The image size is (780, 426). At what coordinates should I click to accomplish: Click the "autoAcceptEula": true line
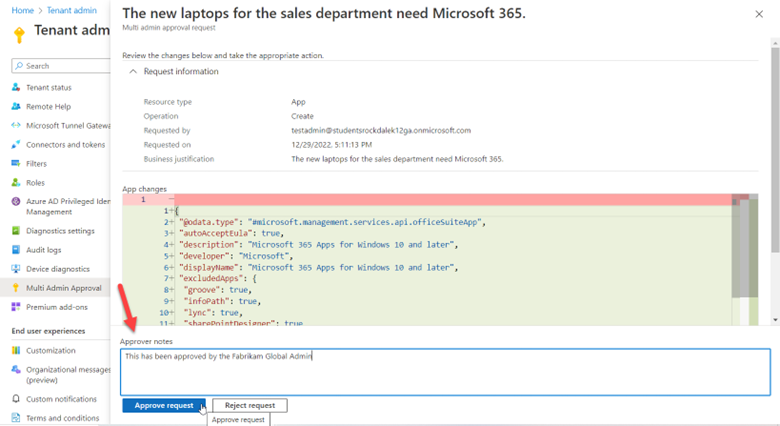pyautogui.click(x=231, y=233)
